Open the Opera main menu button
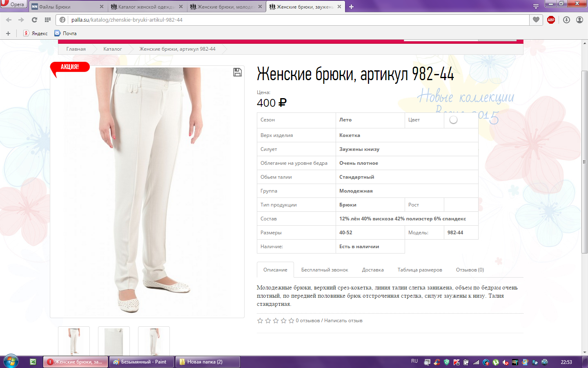Screen dimensions: 588x368 (x=13, y=4)
